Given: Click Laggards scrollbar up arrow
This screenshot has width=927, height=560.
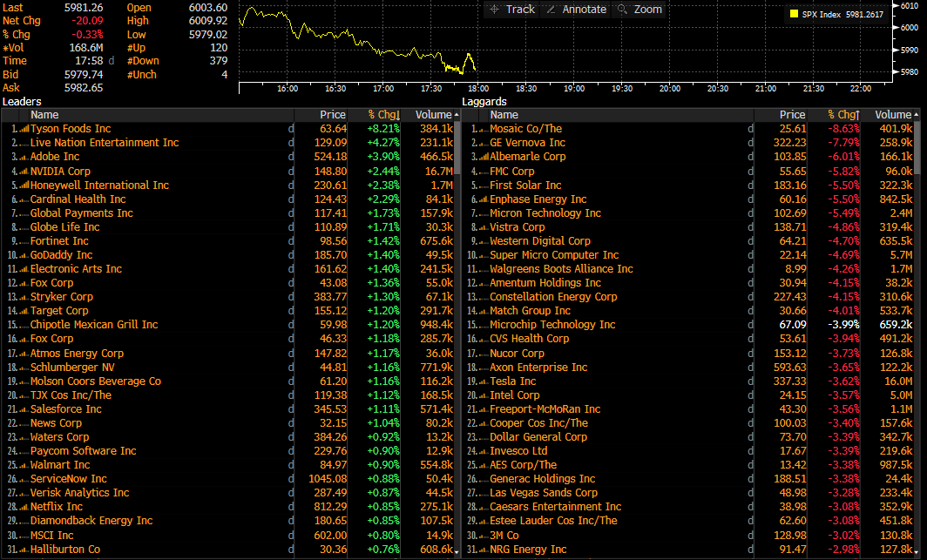Looking at the screenshot, I should coord(917,115).
